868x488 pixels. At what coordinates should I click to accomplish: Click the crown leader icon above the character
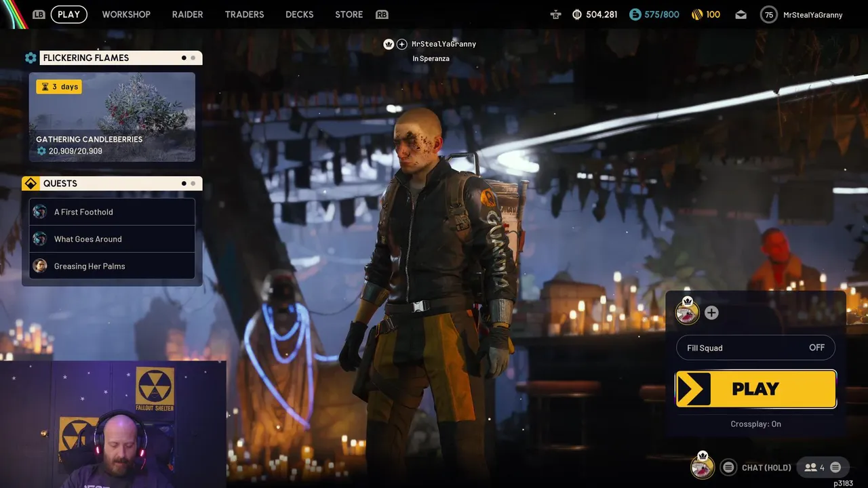(389, 44)
